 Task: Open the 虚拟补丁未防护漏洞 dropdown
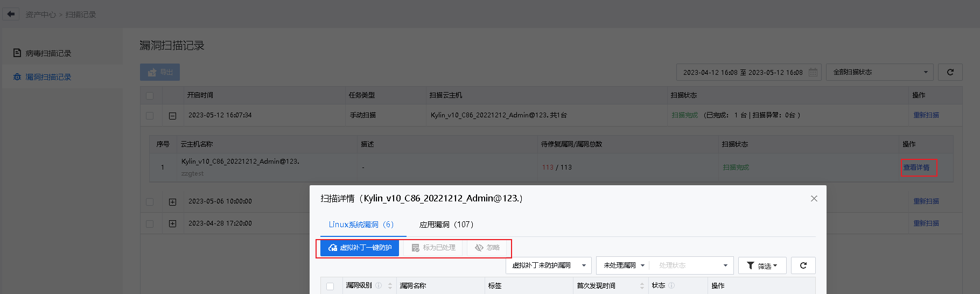click(549, 265)
